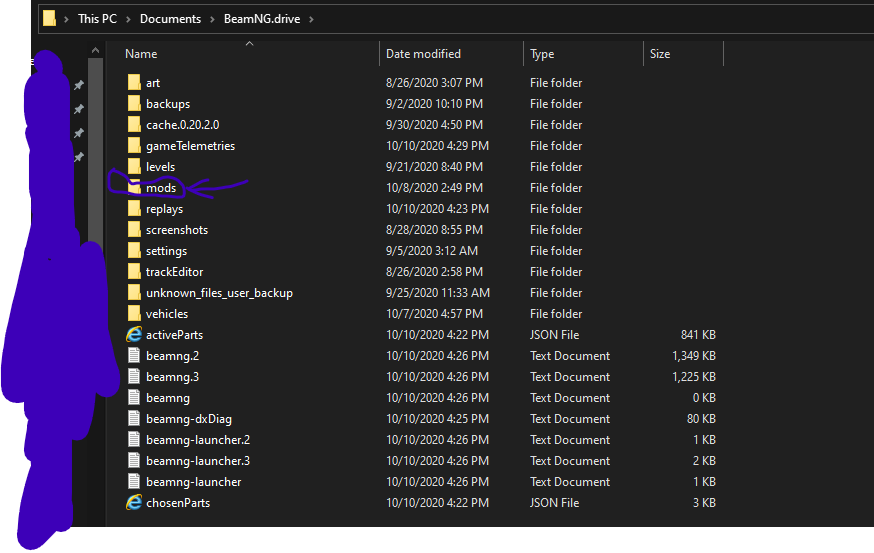Select the trackEditor folder name
Viewport: 874px width, 553px height.
point(174,272)
